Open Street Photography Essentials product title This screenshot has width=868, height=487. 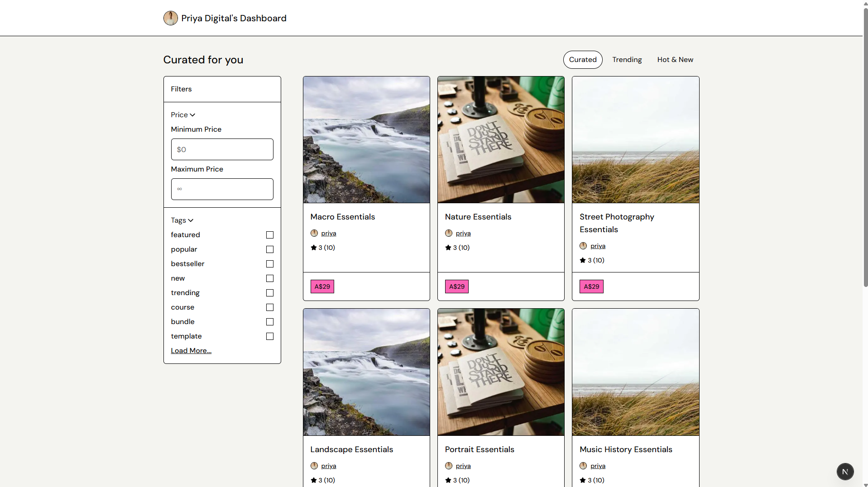617,223
